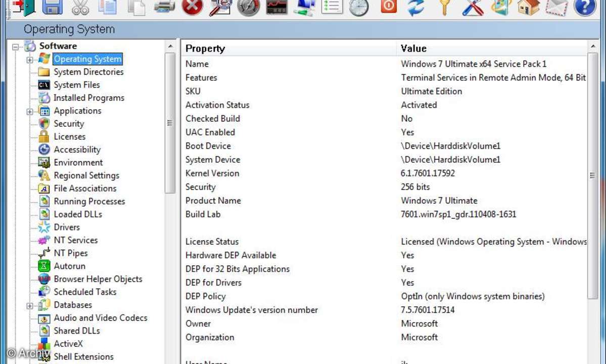The width and height of the screenshot is (606, 364).
Task: Click the checklist report icon
Action: click(332, 7)
